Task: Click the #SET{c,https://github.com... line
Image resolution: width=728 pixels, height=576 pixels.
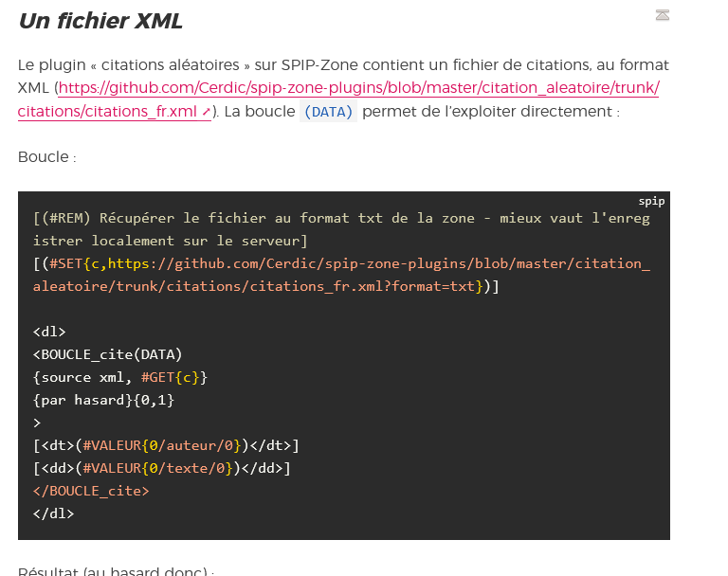Action: 341,263
